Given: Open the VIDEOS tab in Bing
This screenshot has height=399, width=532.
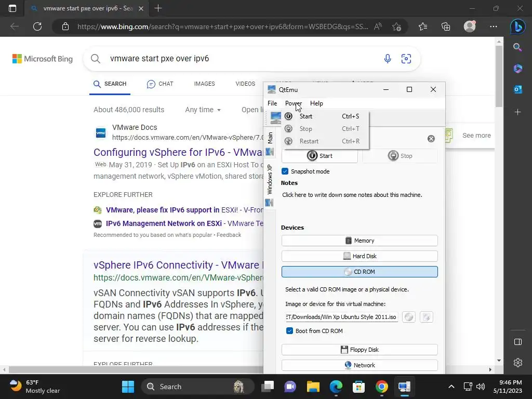Looking at the screenshot, I should point(245,84).
